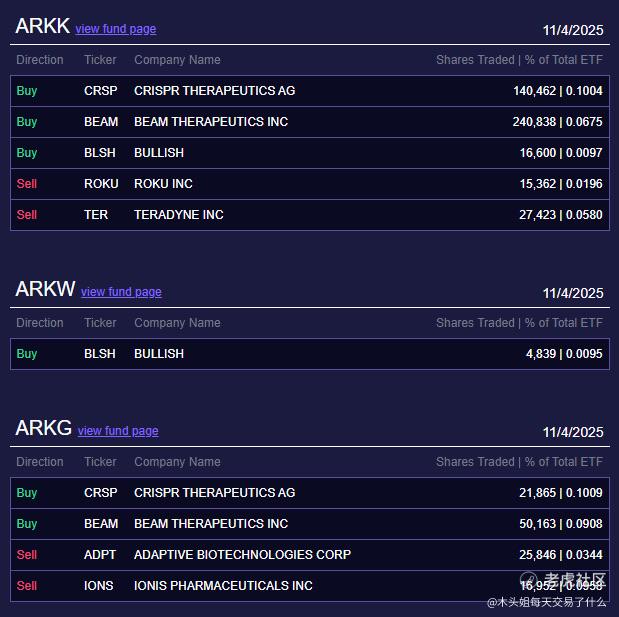Viewport: 619px width, 617px height.
Task: Open the ARKW view fund page link
Action: click(121, 292)
